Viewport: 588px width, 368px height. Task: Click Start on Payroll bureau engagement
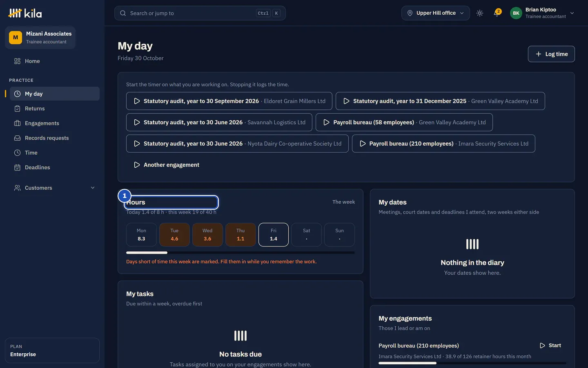(x=550, y=346)
